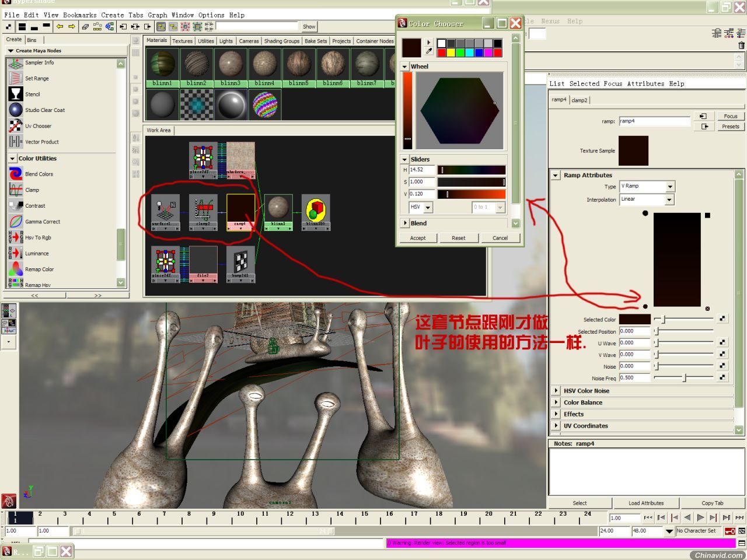
Task: Click the map button next to Noise
Action: pyautogui.click(x=722, y=366)
